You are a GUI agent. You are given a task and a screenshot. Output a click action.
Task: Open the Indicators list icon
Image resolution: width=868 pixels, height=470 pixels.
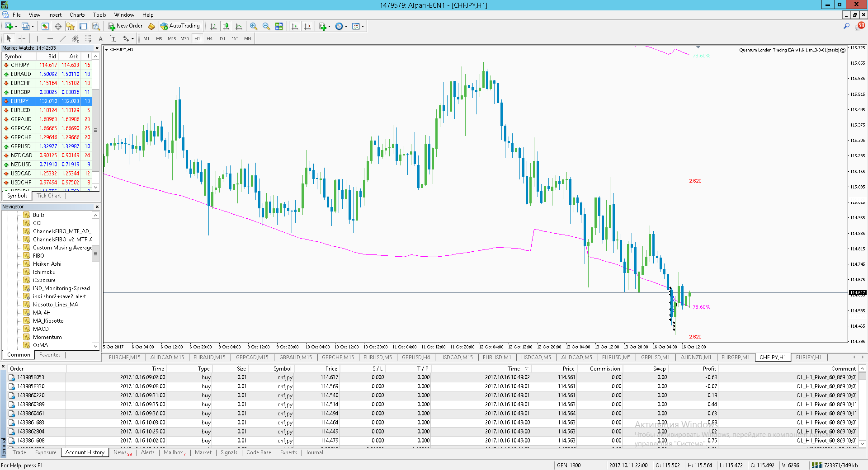[323, 26]
